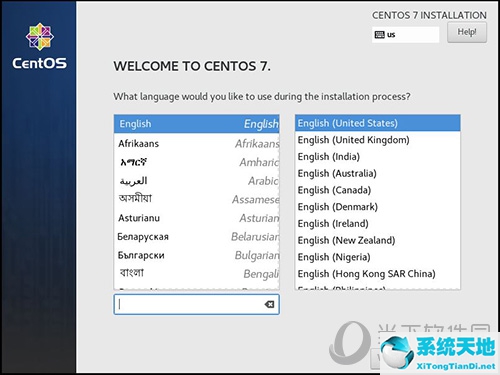The width and height of the screenshot is (500, 375).
Task: Choose Assamese language entry
Action: coord(197,199)
